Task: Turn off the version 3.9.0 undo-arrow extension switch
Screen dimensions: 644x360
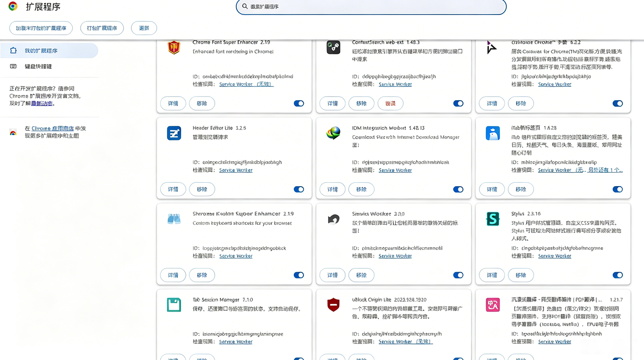Action: [x=458, y=275]
